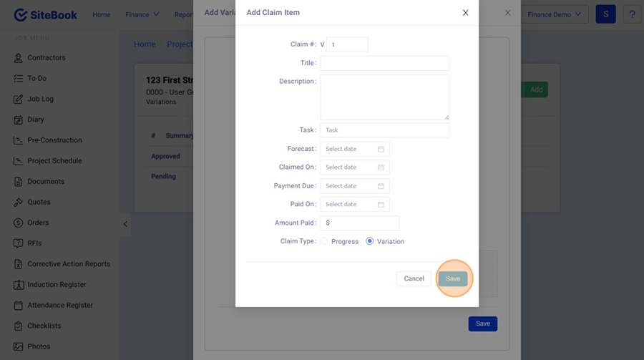The height and width of the screenshot is (360, 644).
Task: Click the help question mark icon
Action: click(x=632, y=14)
